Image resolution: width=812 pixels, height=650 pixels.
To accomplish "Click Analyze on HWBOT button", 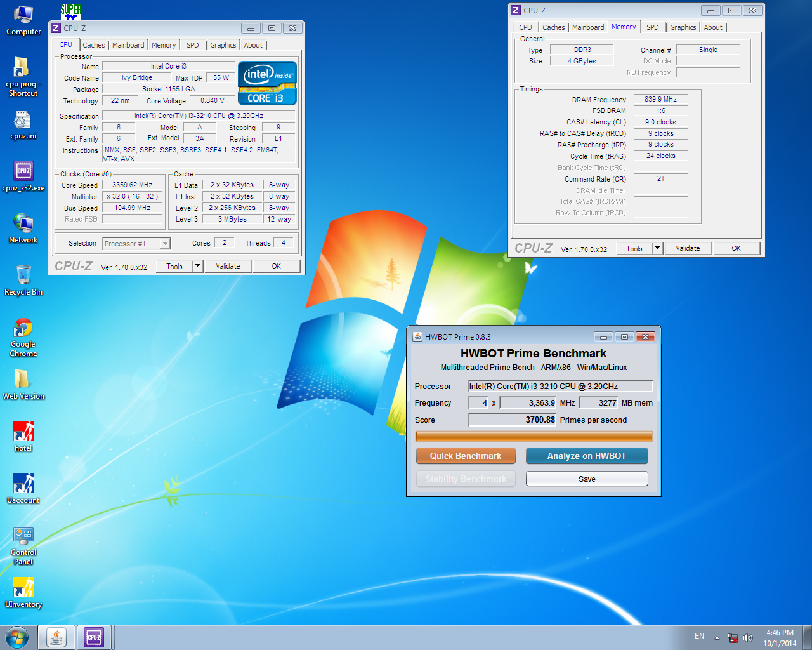I will click(587, 456).
